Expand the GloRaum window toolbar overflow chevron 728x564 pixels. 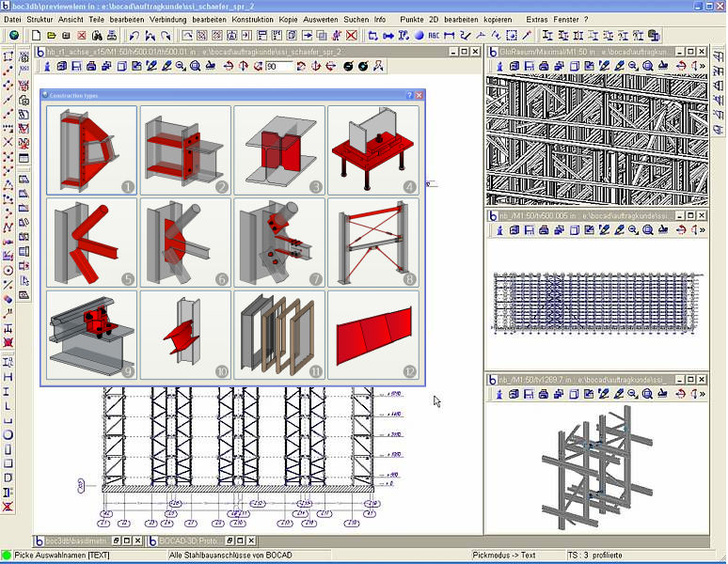704,66
